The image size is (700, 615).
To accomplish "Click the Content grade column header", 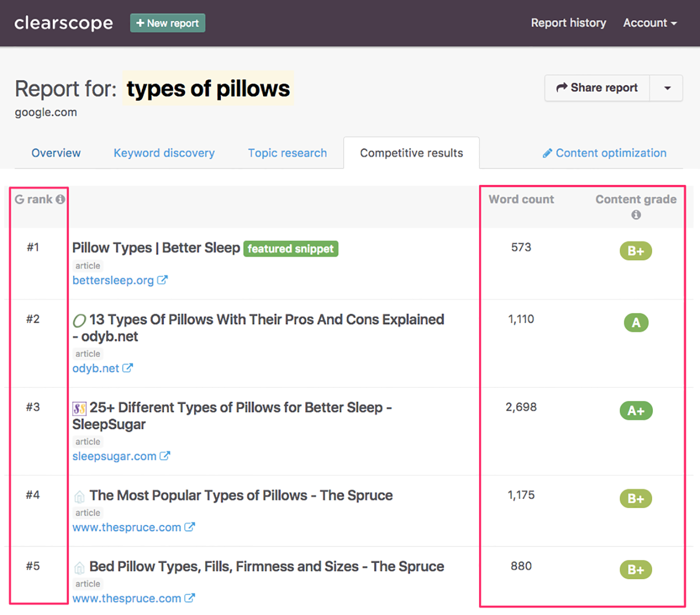I will coord(636,199).
